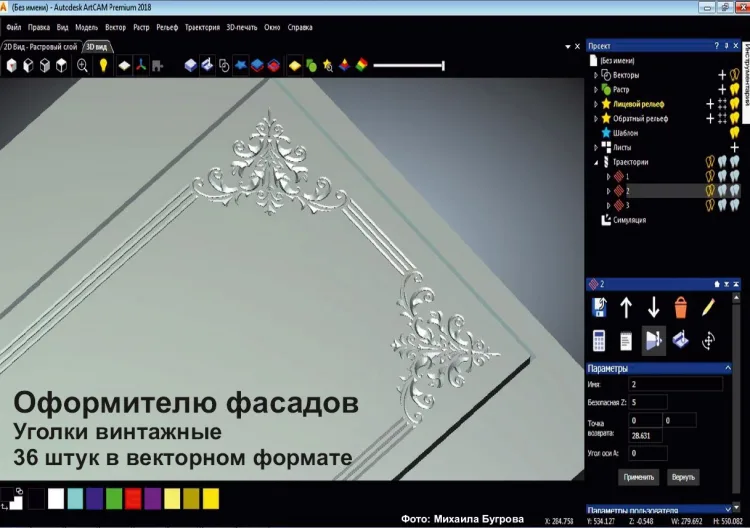Click the plus icon in the Растр row
This screenshot has height=528, width=750.
[x=722, y=89]
